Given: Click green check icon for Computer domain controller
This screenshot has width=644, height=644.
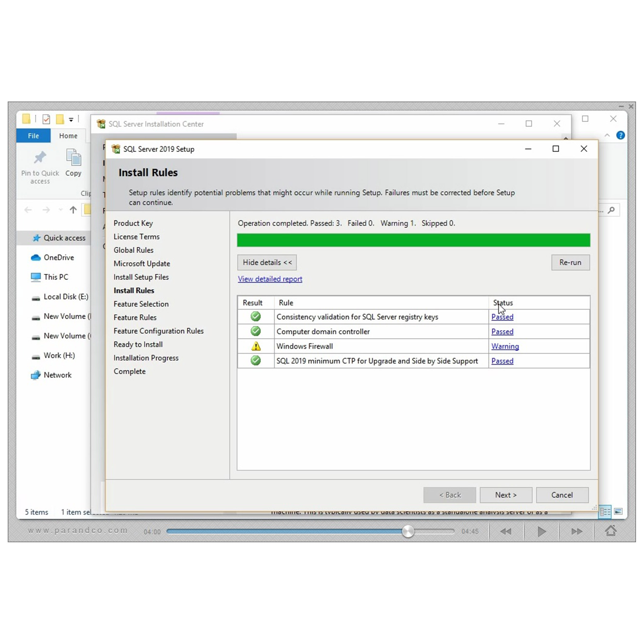Looking at the screenshot, I should (256, 331).
